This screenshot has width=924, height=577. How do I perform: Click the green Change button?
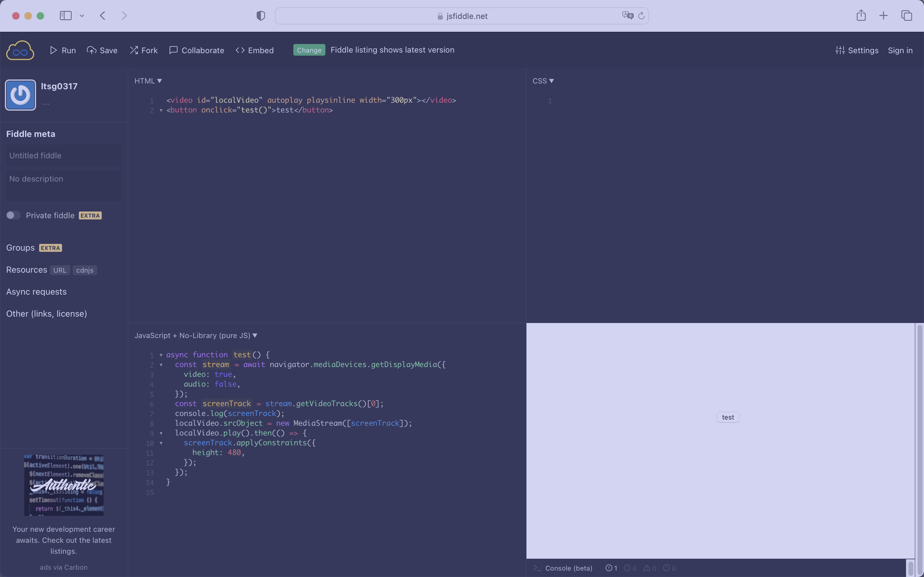coord(309,50)
